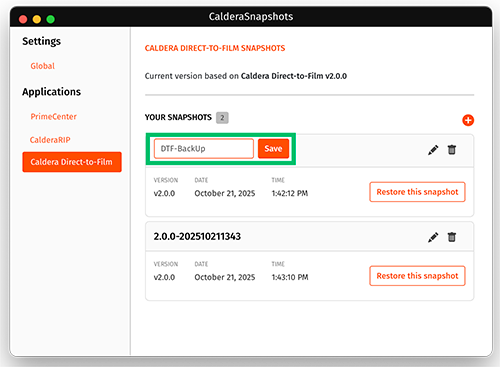Click time value 1:43:10 PM
The image size is (500, 367).
point(290,277)
